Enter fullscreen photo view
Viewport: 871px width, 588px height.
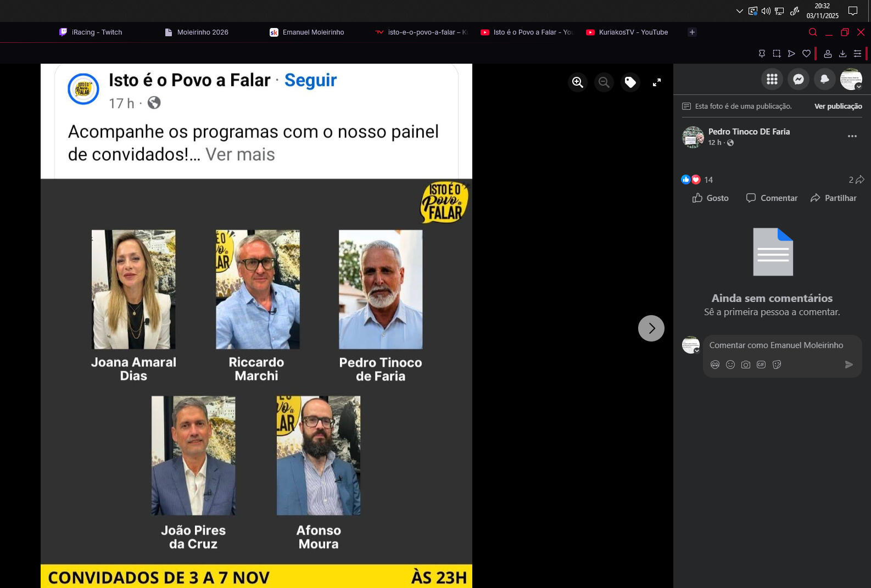point(657,82)
